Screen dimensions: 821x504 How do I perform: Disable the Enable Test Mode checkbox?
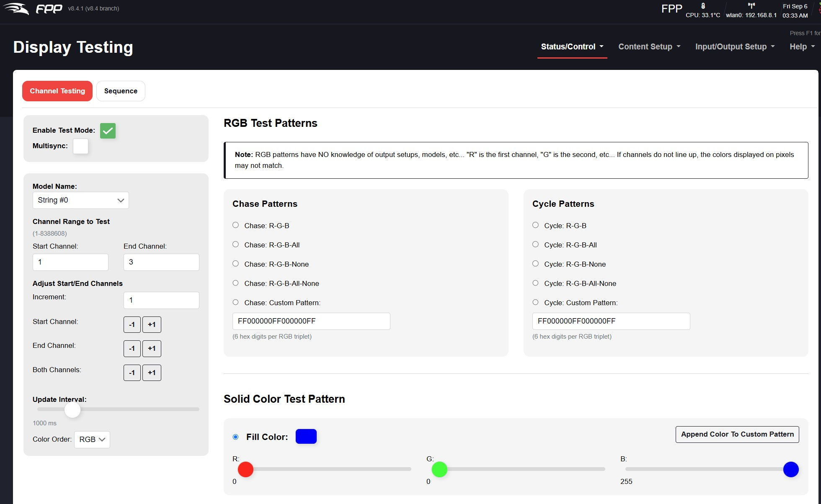click(x=108, y=131)
